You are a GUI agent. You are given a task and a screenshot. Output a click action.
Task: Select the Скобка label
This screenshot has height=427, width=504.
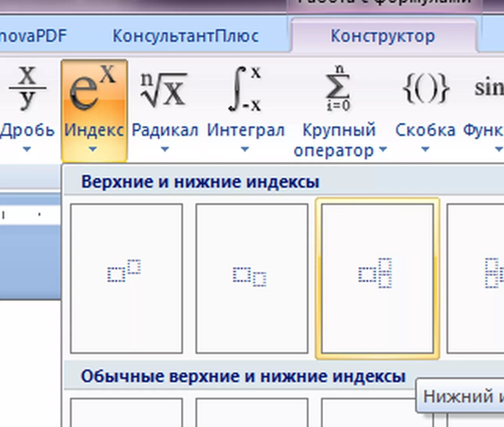pyautogui.click(x=425, y=130)
